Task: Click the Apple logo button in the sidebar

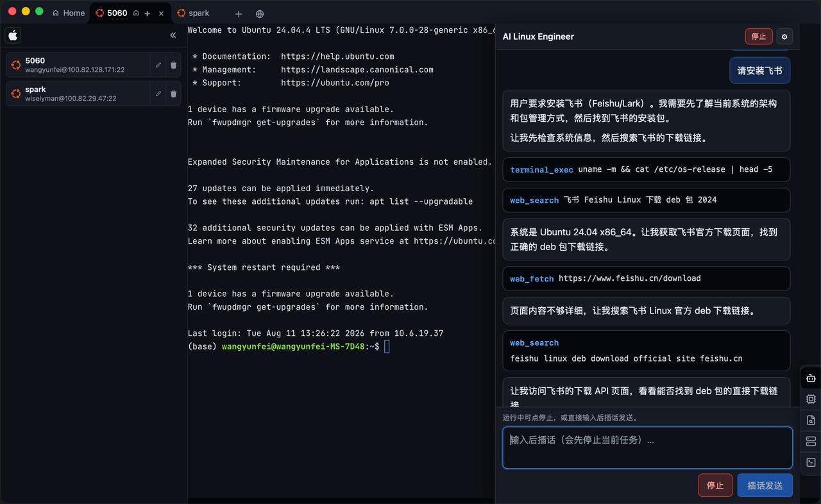Action: coord(13,35)
